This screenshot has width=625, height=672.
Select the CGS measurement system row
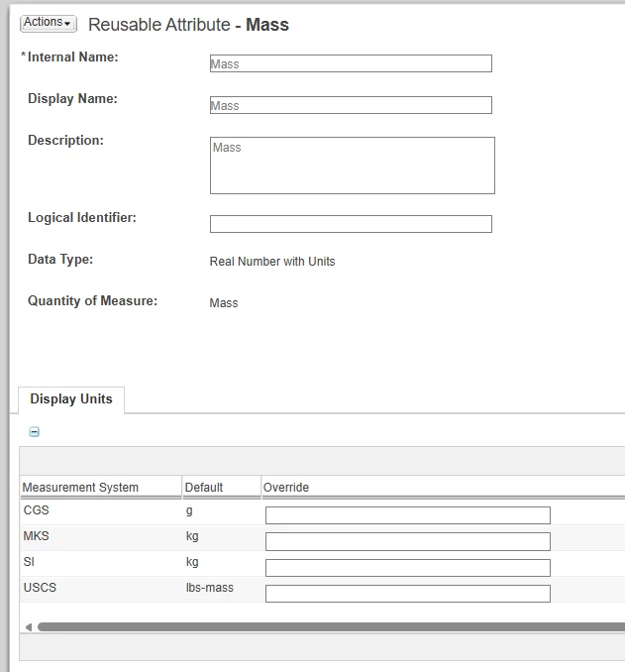coord(322,512)
